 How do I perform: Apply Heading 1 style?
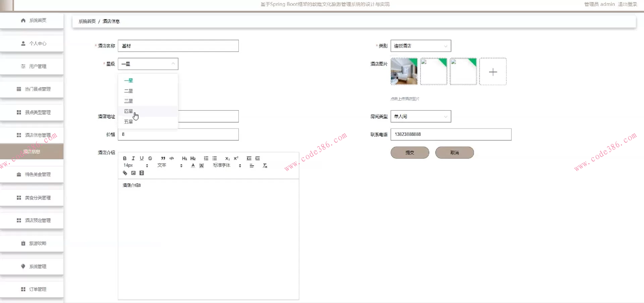[184, 158]
